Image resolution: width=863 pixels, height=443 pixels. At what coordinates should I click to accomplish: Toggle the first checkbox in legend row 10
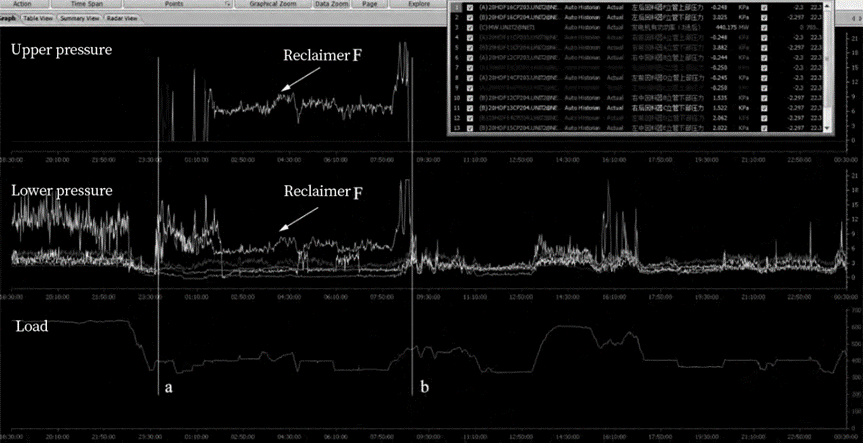[470, 98]
